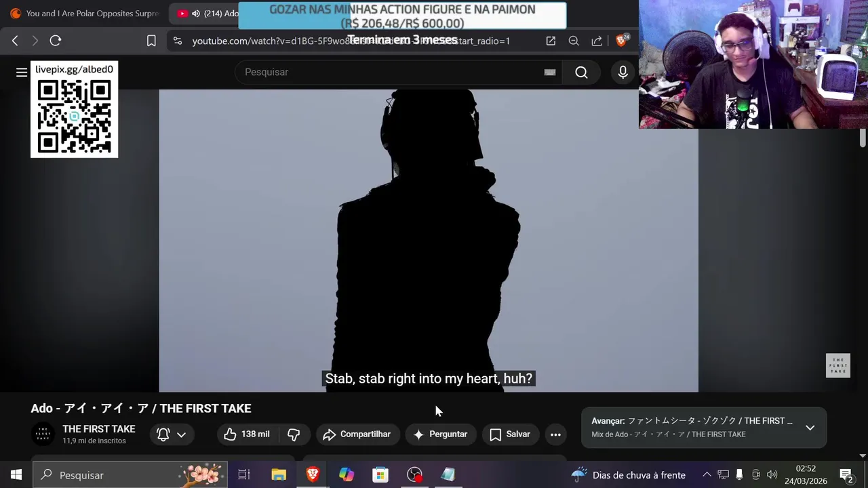This screenshot has height=488, width=868.
Task: Open the Windows Start menu
Action: click(x=16, y=475)
